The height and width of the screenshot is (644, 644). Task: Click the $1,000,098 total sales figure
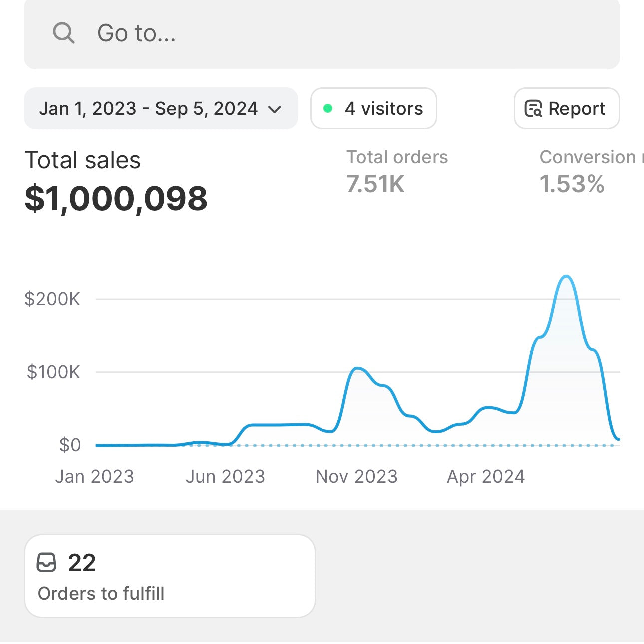(116, 199)
